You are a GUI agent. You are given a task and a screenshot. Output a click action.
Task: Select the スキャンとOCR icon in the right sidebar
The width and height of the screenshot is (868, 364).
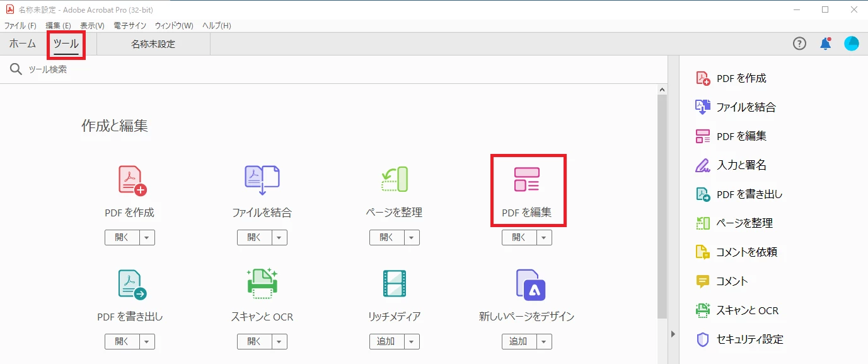[x=703, y=310]
